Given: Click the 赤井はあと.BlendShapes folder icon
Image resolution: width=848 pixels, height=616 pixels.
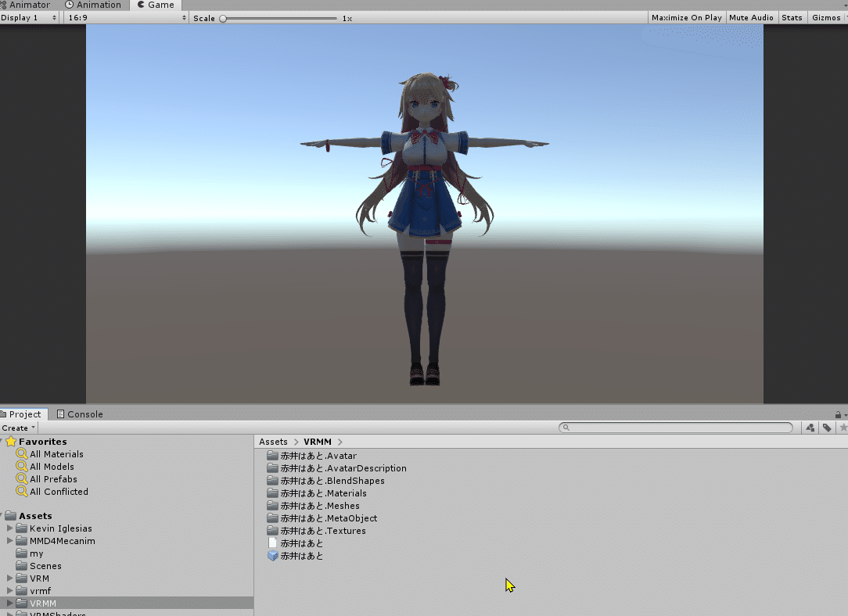Looking at the screenshot, I should pyautogui.click(x=272, y=481).
